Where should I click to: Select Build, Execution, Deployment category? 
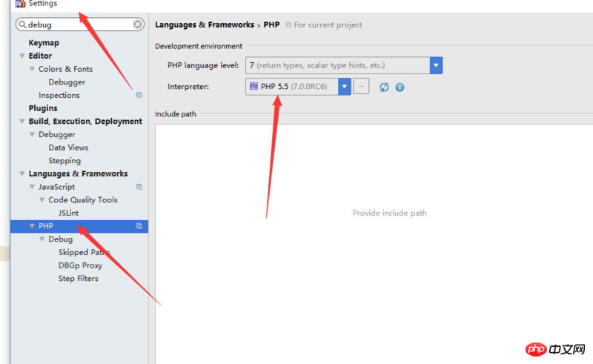pyautogui.click(x=85, y=121)
